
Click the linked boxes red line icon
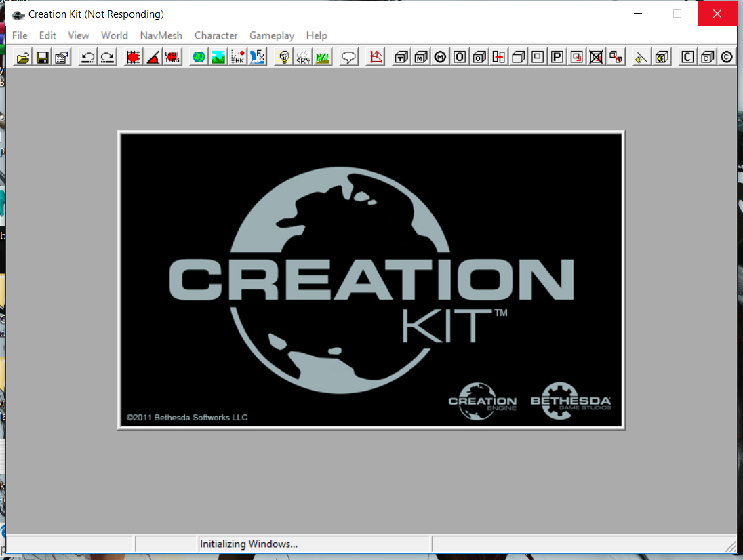click(x=616, y=58)
